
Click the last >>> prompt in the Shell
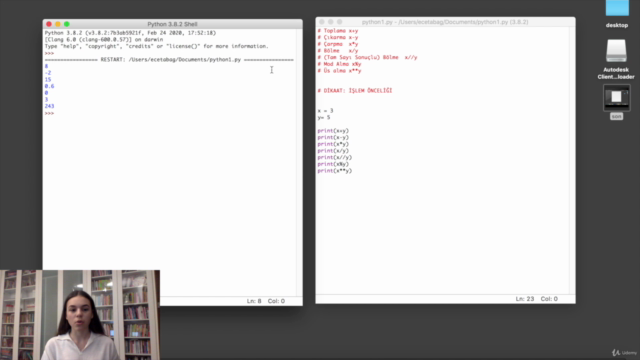(49, 113)
